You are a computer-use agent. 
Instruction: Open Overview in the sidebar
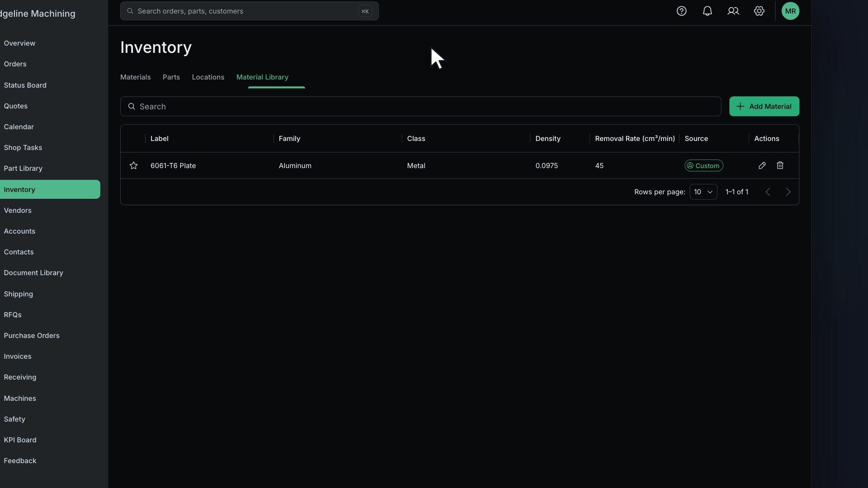click(19, 43)
